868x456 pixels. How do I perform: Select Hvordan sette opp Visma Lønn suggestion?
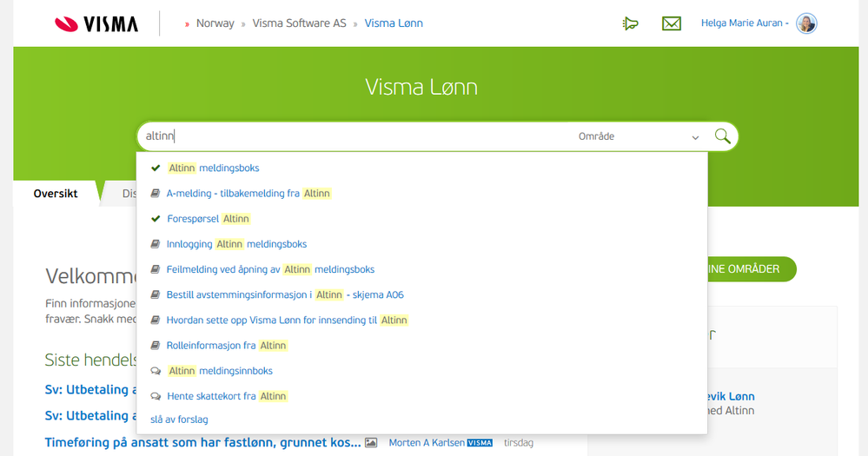[287, 321]
